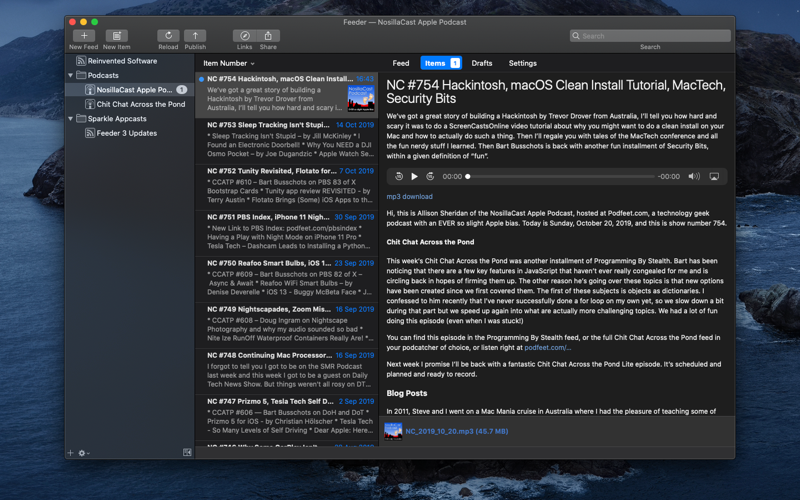Switch to the Settings tab
Screen dimensions: 800x500
point(522,63)
